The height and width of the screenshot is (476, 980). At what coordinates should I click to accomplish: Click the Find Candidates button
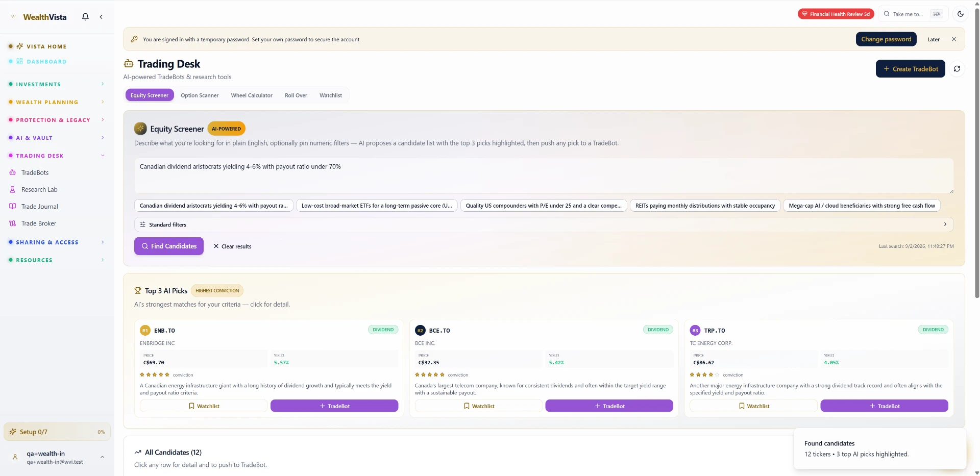[169, 246]
